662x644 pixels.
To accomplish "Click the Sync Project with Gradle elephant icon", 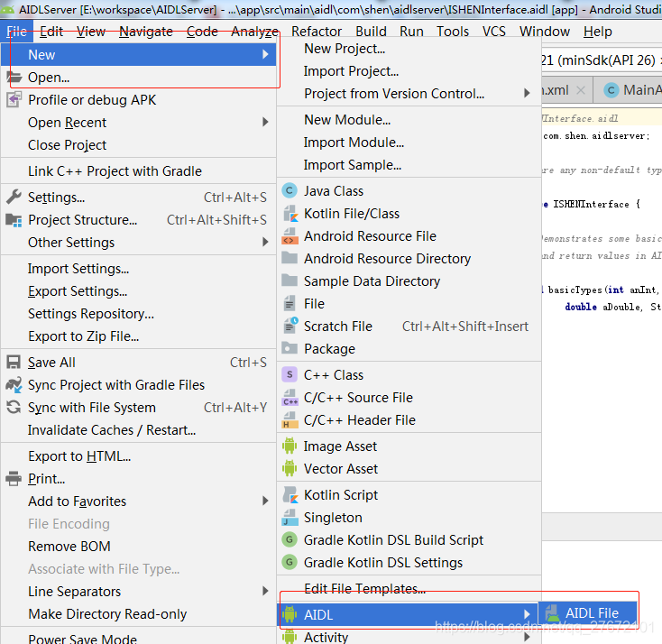I will click(x=14, y=385).
